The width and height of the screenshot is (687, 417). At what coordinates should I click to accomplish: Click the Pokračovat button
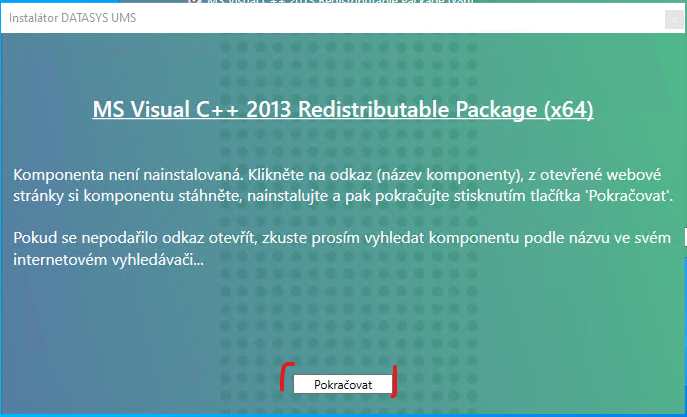tap(343, 384)
